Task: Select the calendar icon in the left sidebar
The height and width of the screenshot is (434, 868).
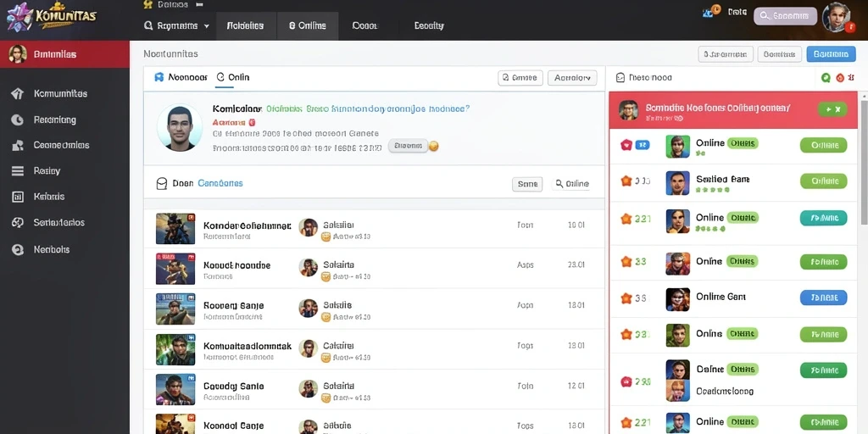Action: [17, 197]
